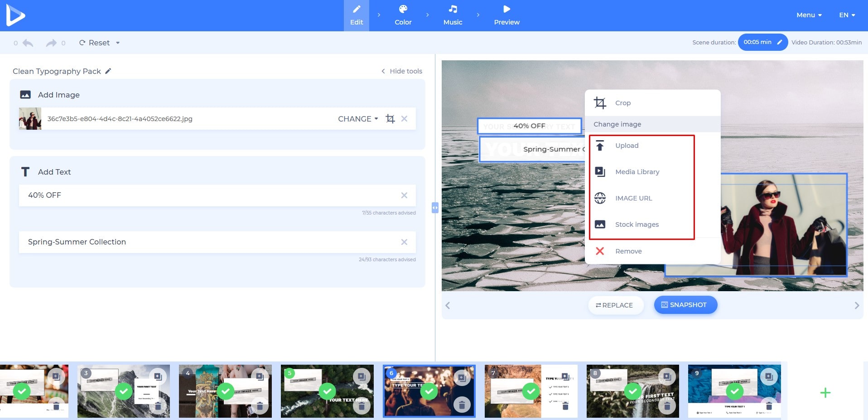Click the pencil icon on Scene duration

pos(779,42)
